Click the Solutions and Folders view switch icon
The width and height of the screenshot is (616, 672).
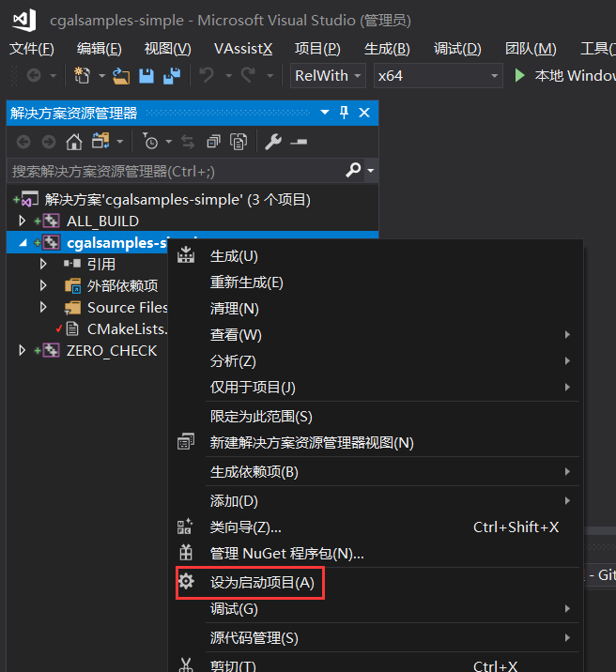100,141
